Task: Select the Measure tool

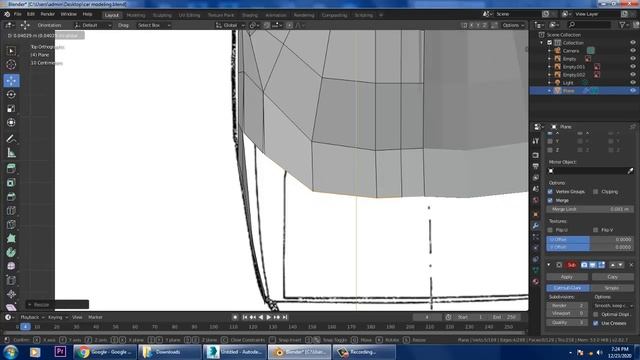Action: [11, 153]
